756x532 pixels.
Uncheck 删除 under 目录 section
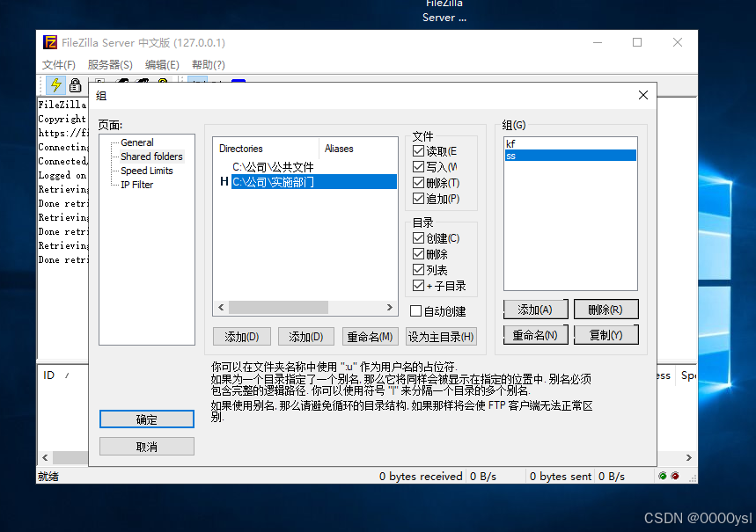pyautogui.click(x=418, y=254)
